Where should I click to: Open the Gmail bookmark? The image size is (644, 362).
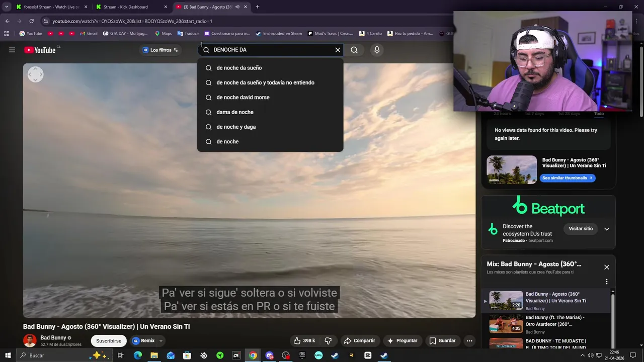(89, 34)
